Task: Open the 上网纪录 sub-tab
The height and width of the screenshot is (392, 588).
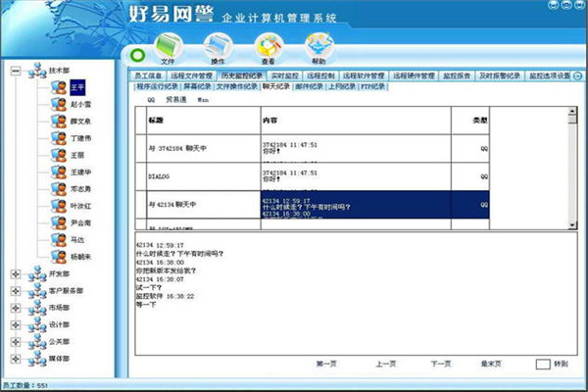Action: (x=342, y=86)
